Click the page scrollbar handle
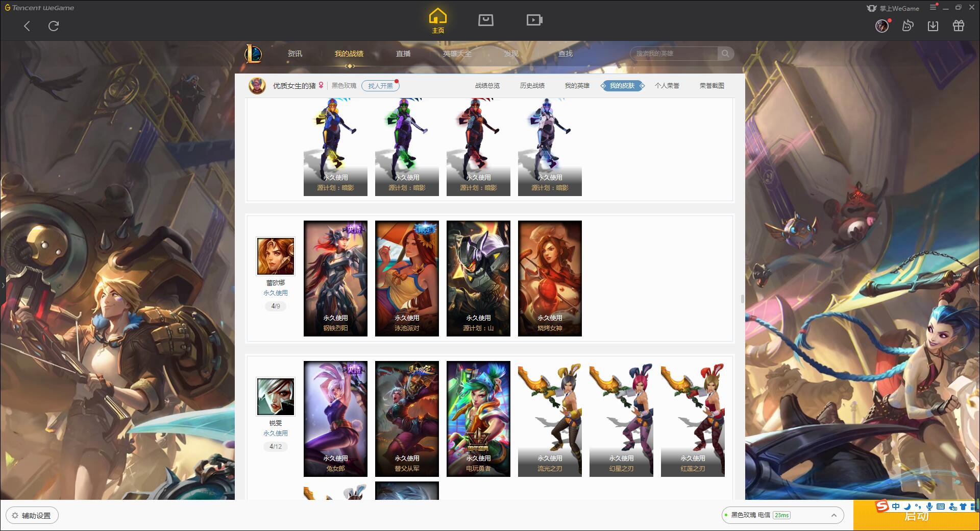The width and height of the screenshot is (980, 531). (x=742, y=299)
